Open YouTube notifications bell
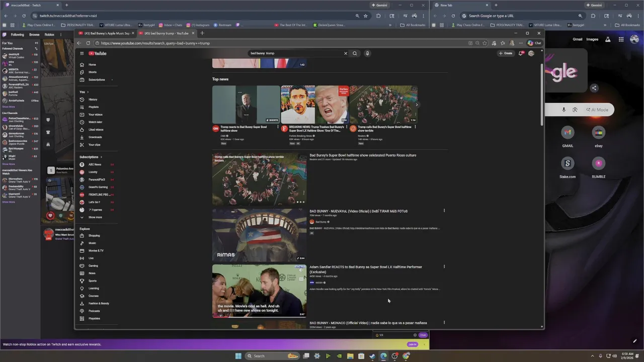 521,53
